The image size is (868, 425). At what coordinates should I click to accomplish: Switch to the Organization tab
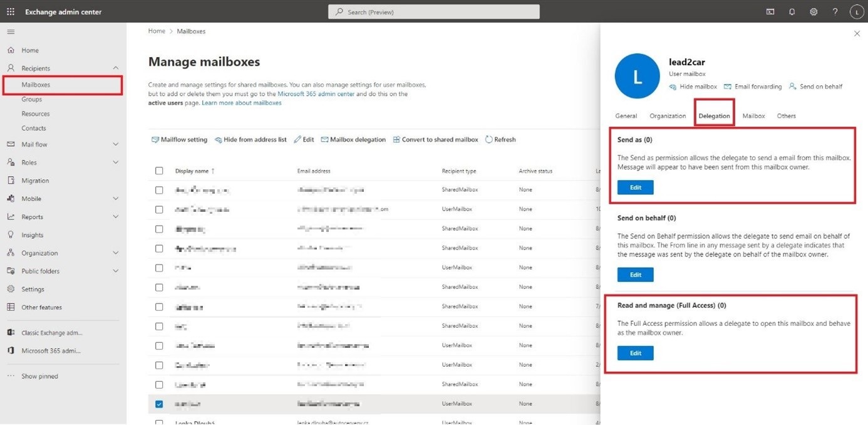[668, 116]
